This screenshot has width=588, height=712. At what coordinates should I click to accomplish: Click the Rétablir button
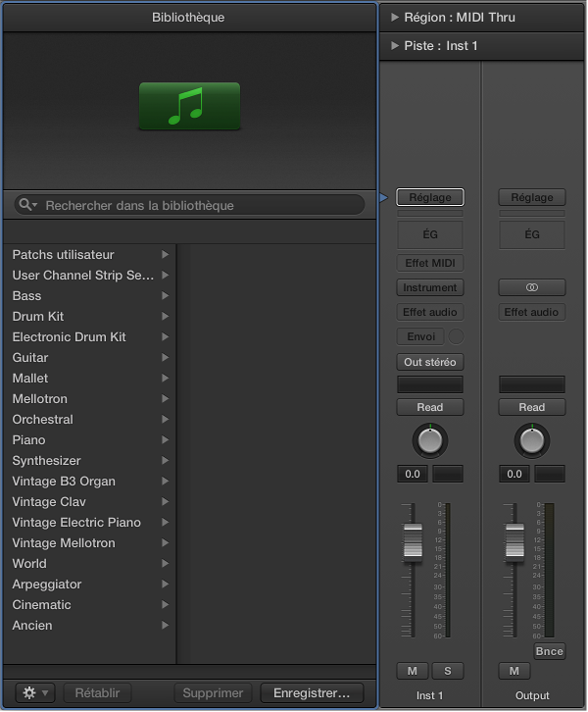97,693
